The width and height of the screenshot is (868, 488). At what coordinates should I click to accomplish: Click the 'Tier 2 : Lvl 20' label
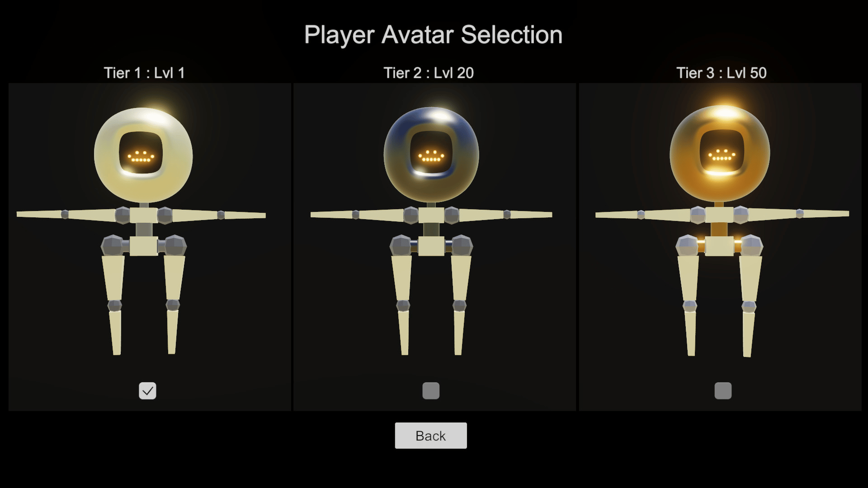[x=429, y=73]
